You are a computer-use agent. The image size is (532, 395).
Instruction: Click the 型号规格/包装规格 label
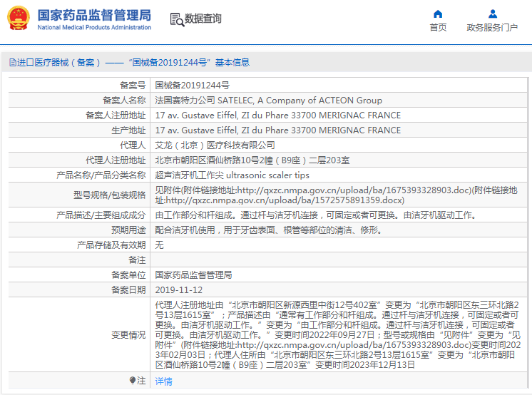109,195
